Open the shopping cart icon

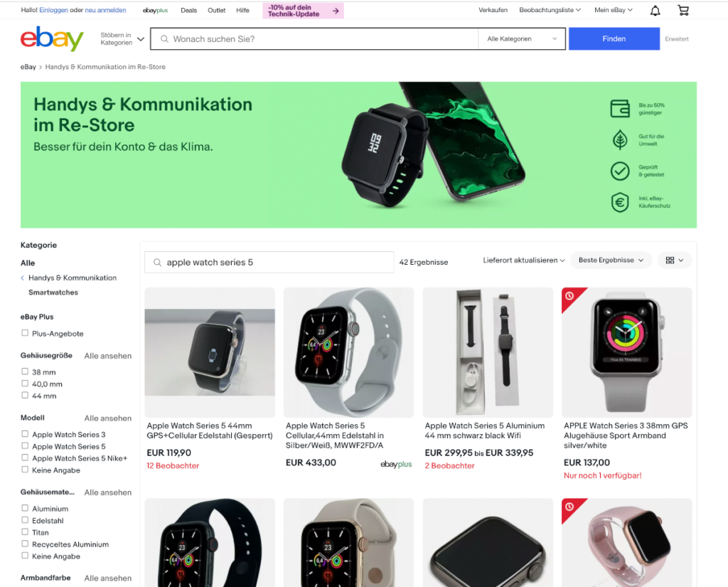[683, 10]
